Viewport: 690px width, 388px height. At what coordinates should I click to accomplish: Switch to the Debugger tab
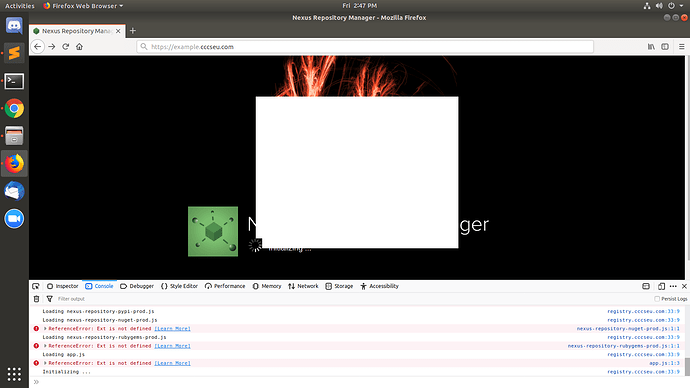click(x=137, y=286)
